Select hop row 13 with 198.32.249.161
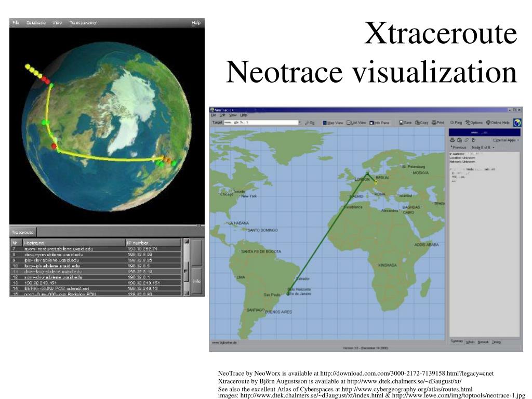532x399 pixels. pyautogui.click(x=96, y=283)
